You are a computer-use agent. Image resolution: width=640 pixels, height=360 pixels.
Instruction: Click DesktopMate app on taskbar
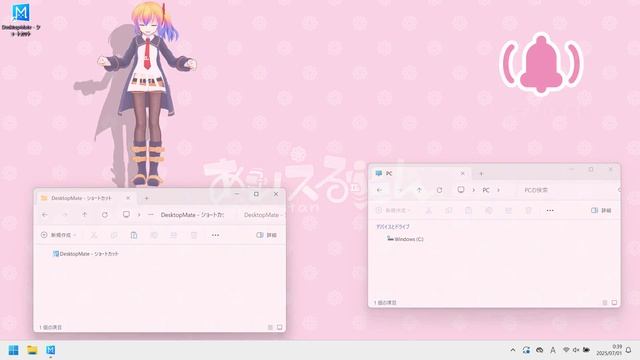51,350
